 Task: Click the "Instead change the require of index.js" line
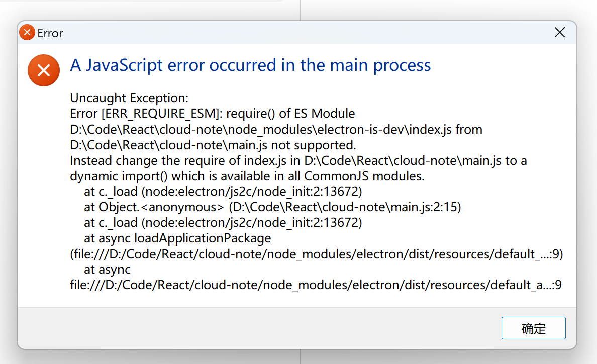(x=298, y=161)
